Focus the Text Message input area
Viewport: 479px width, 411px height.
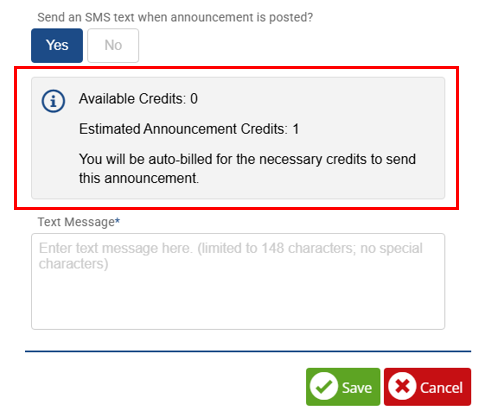[x=238, y=281]
